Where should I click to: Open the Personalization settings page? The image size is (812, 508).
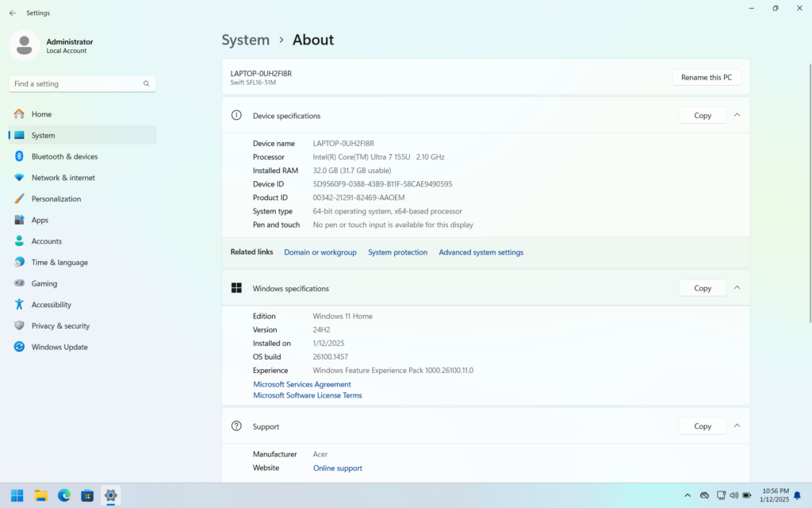click(x=82, y=199)
